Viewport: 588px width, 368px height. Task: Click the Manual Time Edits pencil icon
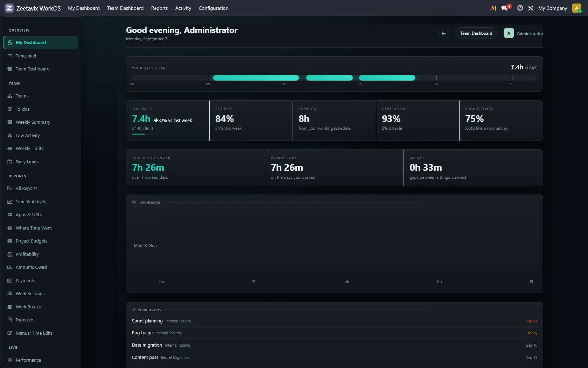[10, 333]
